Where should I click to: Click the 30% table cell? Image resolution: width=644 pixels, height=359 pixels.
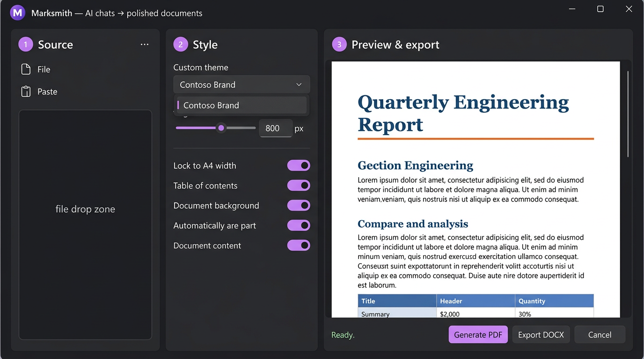(554, 313)
